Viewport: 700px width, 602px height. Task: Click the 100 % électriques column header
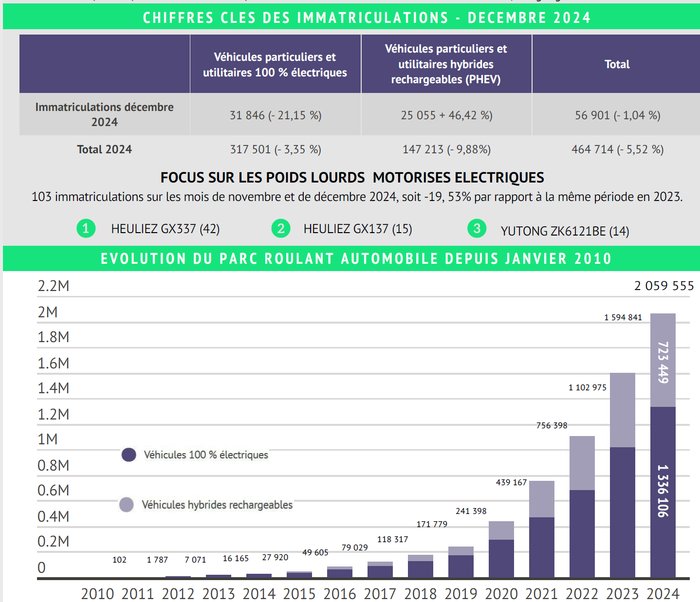(x=275, y=64)
